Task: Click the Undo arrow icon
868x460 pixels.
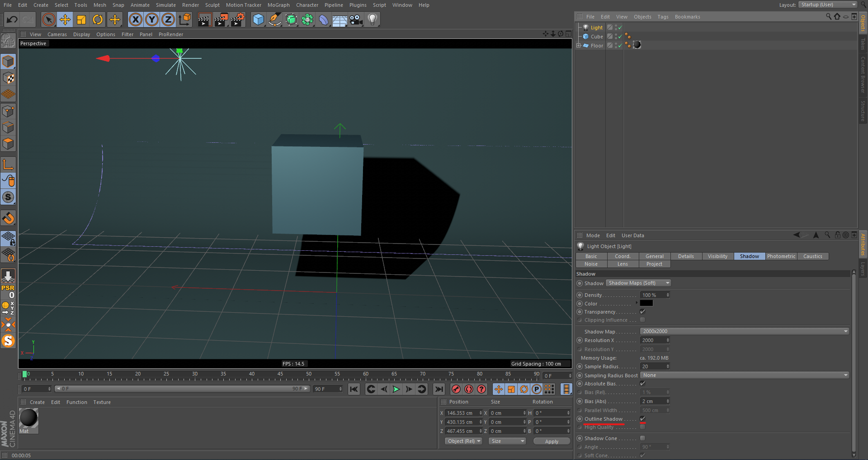Action: point(12,19)
